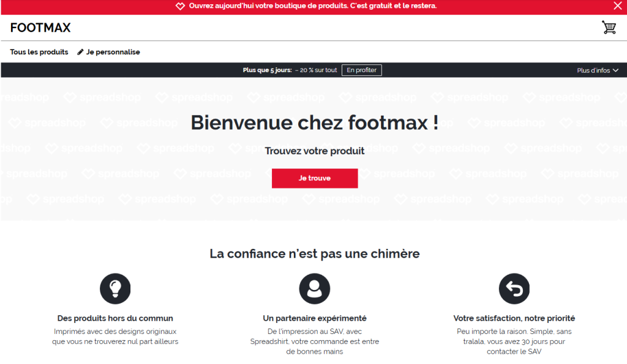Viewport: 627px width, 364px height.
Task: Open Je personnalise menu item
Action: tap(109, 52)
